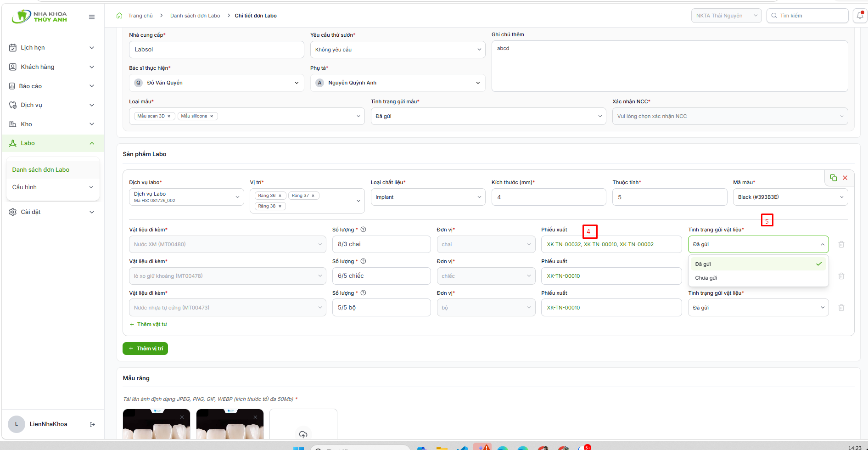
Task: Remove the Mẫu silicone tag
Action: 212,116
